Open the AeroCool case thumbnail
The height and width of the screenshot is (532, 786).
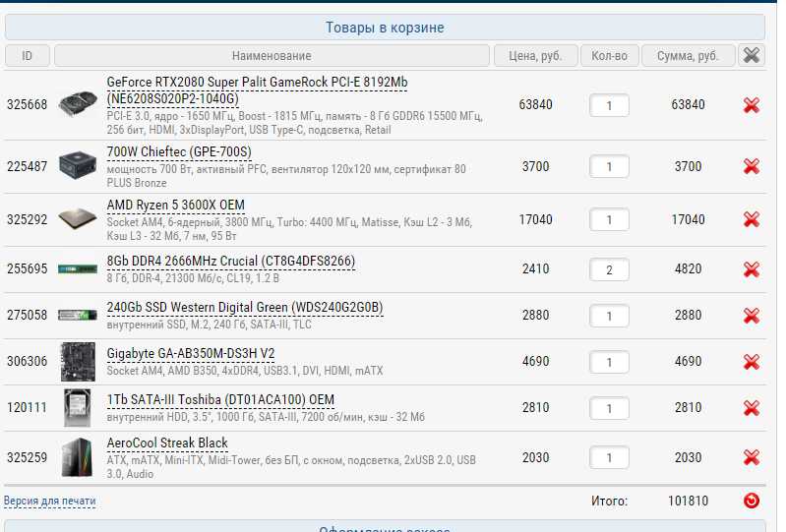coord(77,457)
